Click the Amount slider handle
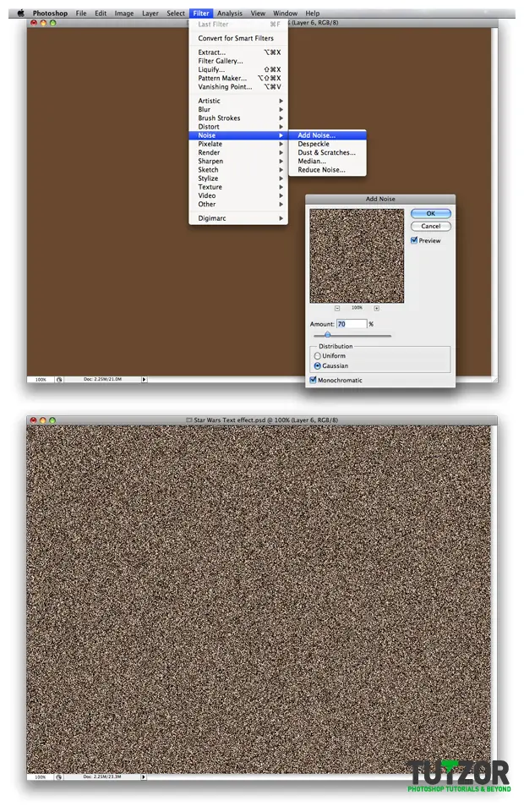The image size is (524, 812). (327, 335)
